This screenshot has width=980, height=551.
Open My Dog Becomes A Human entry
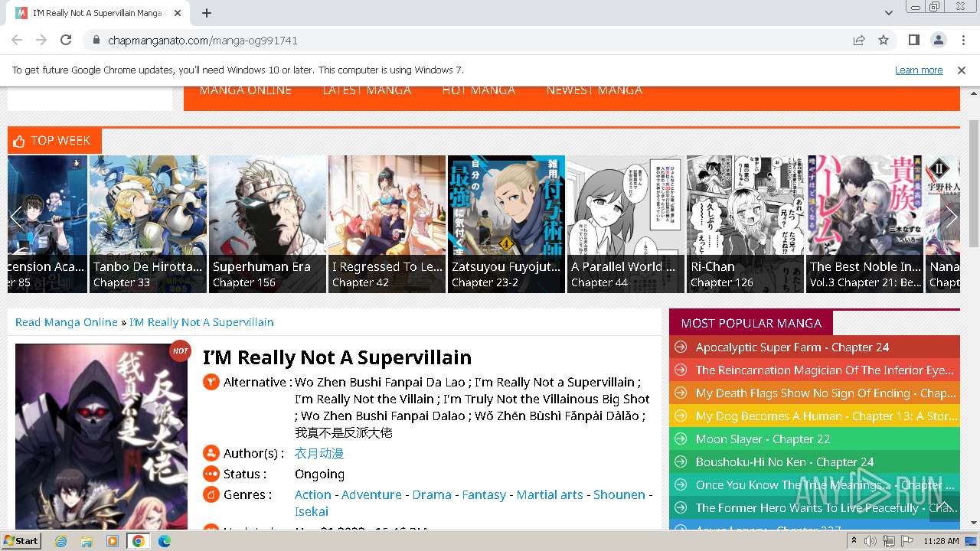(x=825, y=416)
